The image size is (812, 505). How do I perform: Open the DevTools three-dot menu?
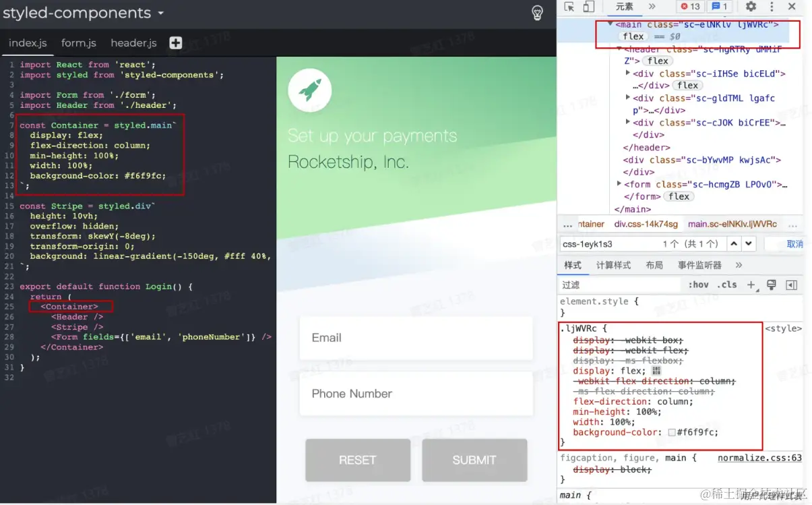point(772,7)
